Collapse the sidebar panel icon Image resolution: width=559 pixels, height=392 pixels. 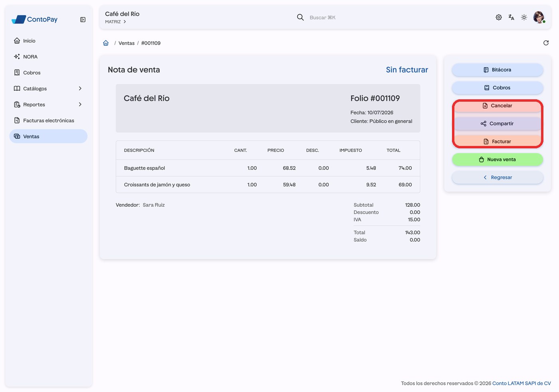[x=83, y=20]
